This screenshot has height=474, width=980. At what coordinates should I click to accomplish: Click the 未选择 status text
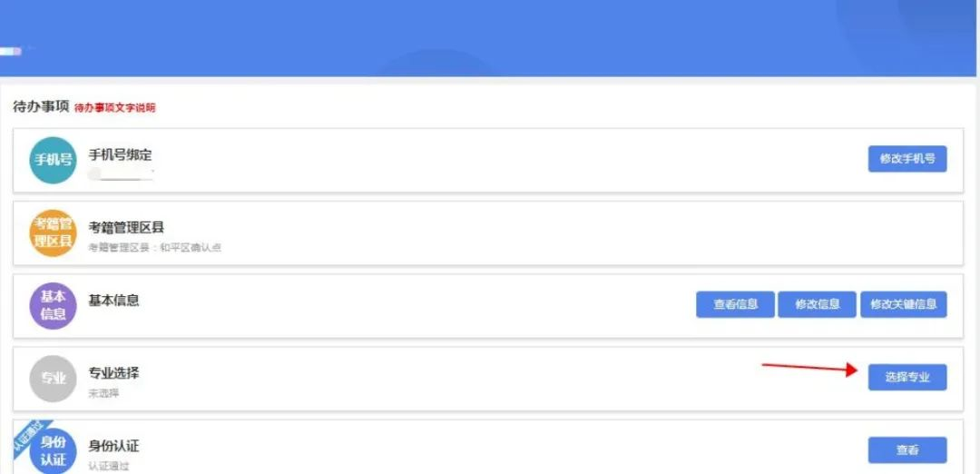(x=103, y=394)
